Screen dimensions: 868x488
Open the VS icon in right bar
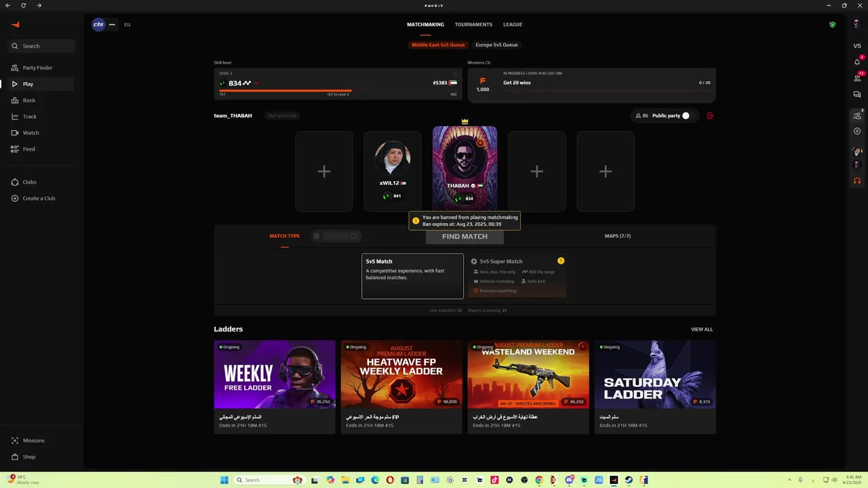857,46
